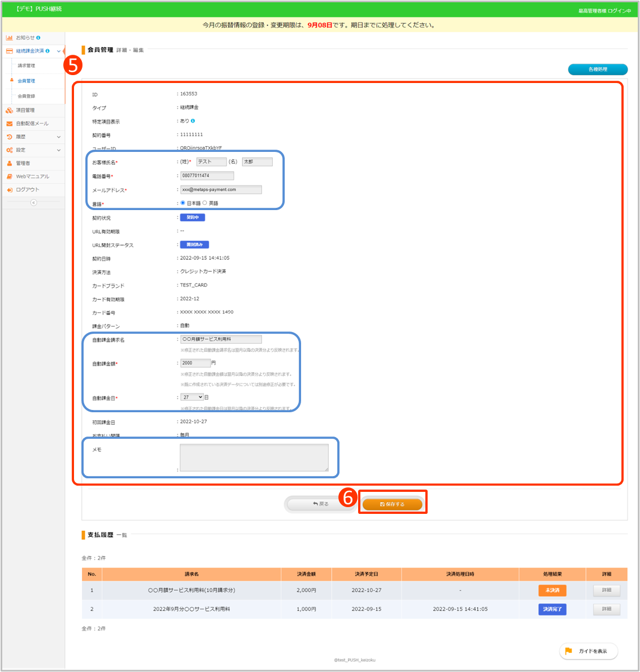640x672 pixels.
Task: Collapse sidebar with the double-arrow icon
Action: click(33, 203)
